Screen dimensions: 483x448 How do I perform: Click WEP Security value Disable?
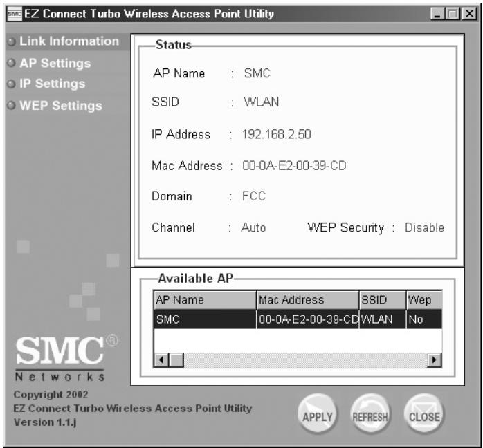click(x=424, y=227)
